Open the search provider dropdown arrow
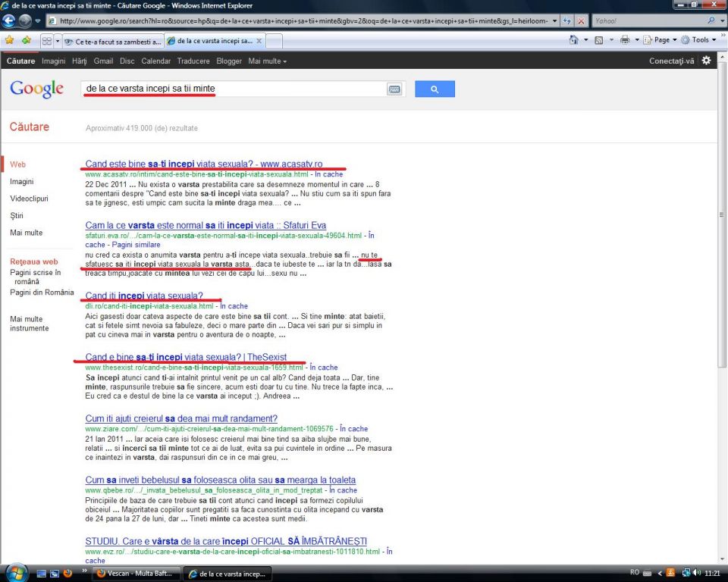 coord(722,21)
